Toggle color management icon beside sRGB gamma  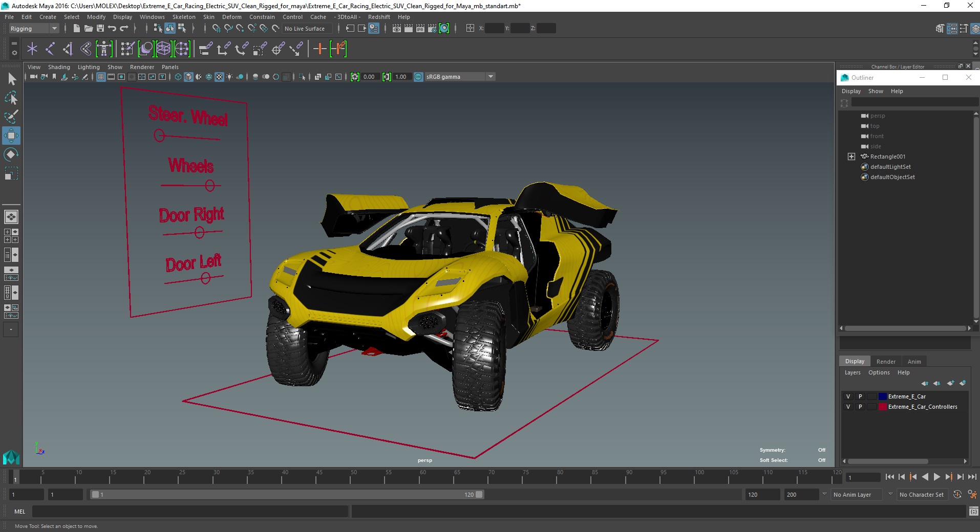[x=418, y=77]
